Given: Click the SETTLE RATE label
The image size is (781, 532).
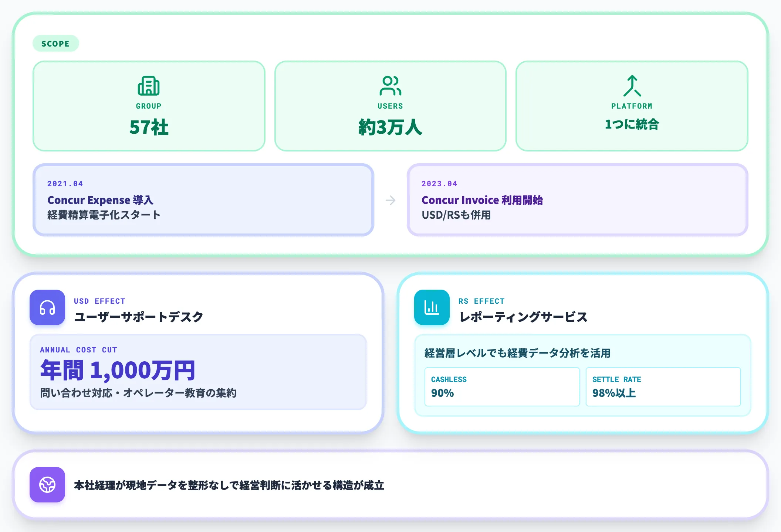Looking at the screenshot, I should [616, 379].
